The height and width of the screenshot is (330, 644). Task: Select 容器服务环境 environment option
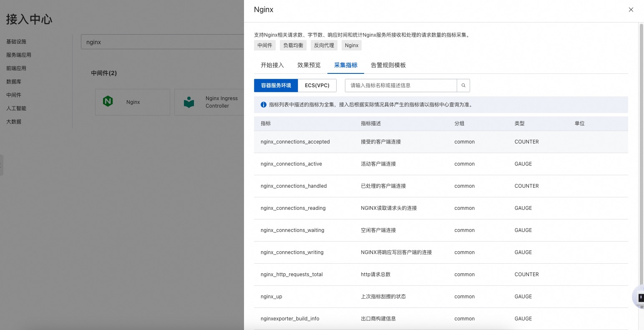click(276, 86)
